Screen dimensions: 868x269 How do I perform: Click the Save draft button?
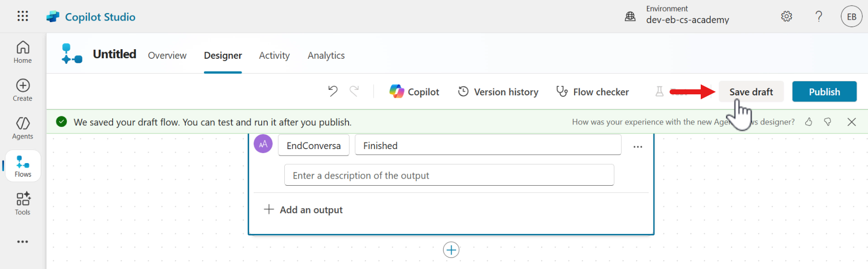click(x=750, y=92)
